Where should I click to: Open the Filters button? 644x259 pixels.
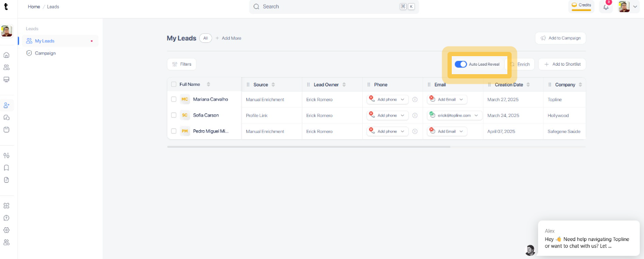pyautogui.click(x=182, y=64)
